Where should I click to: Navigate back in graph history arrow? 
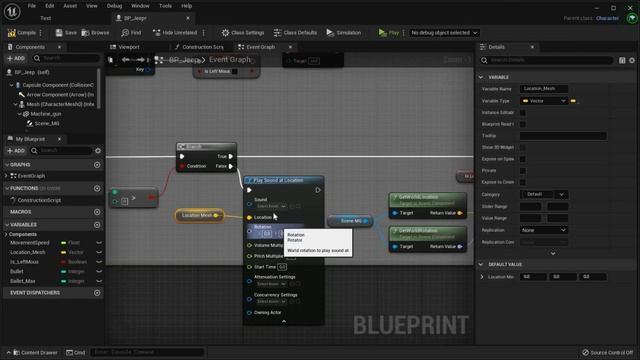[x=126, y=60]
